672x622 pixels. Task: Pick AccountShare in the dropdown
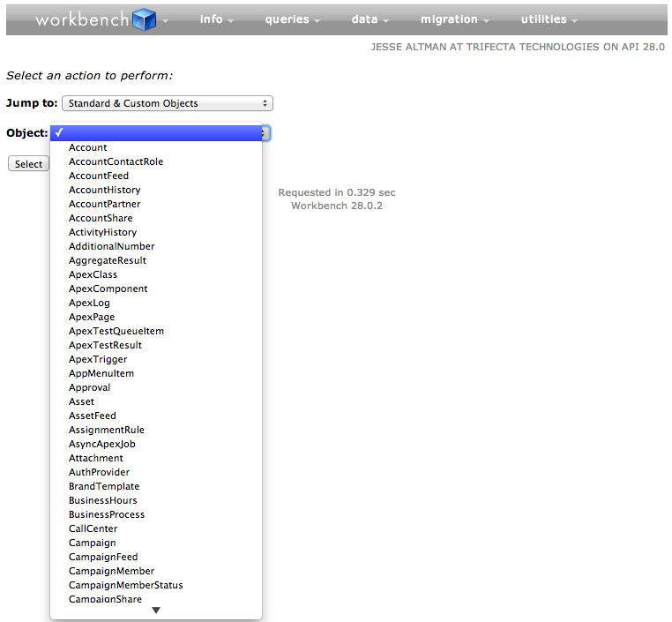(x=156, y=218)
